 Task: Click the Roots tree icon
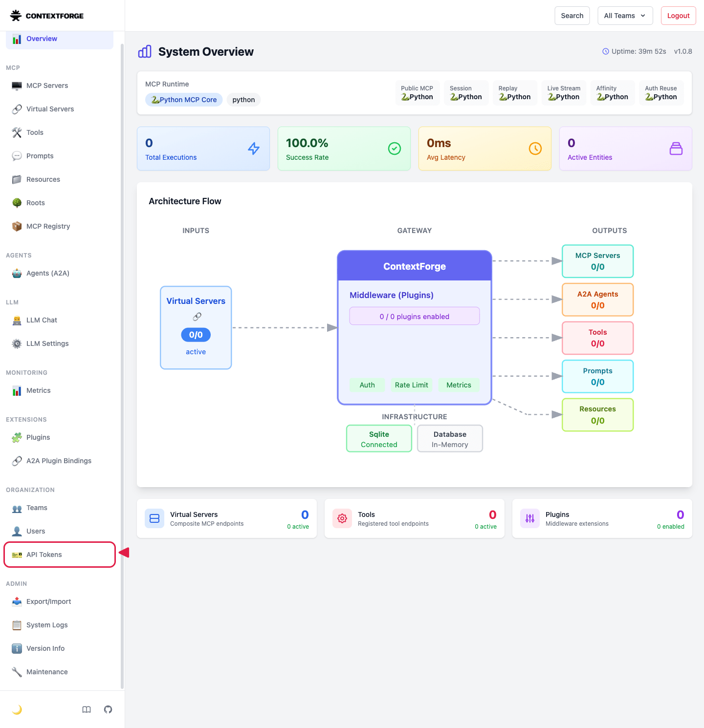pyautogui.click(x=17, y=203)
